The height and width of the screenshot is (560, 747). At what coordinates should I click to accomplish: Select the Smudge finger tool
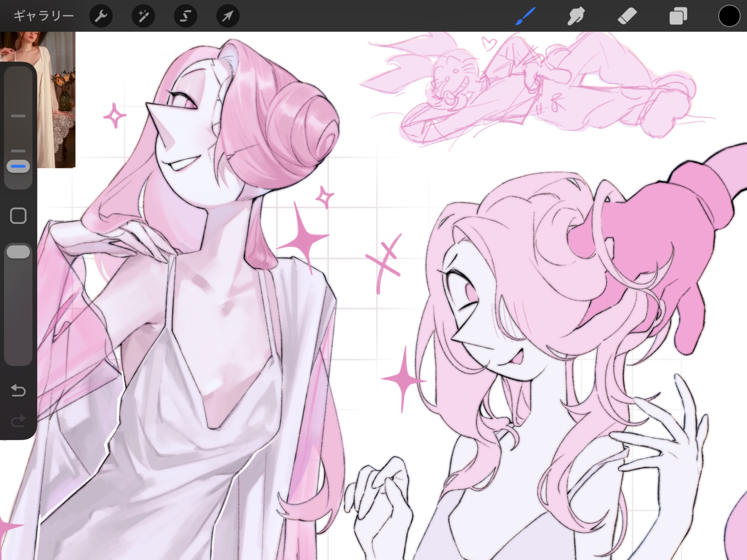click(576, 16)
